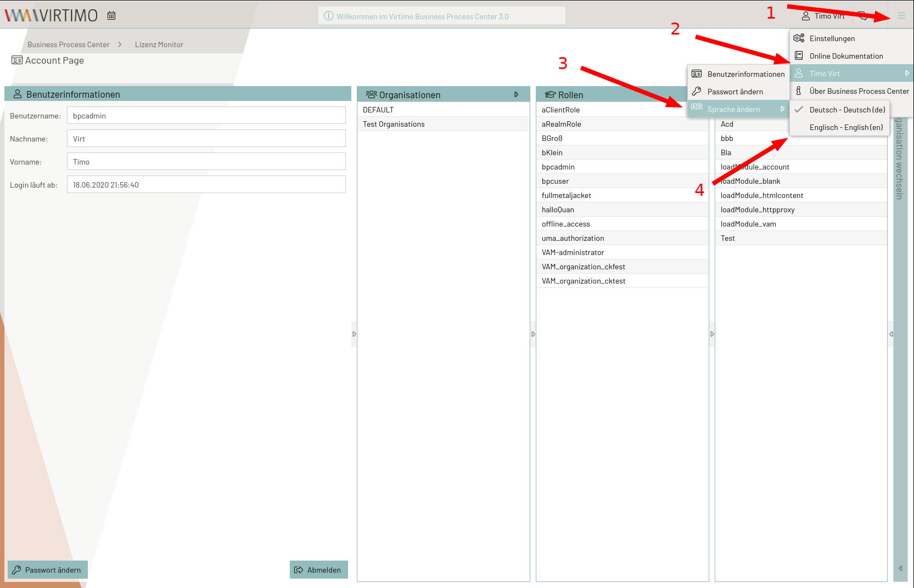Click the calendar icon beside Virtimo logo
914x588 pixels.
click(x=111, y=16)
